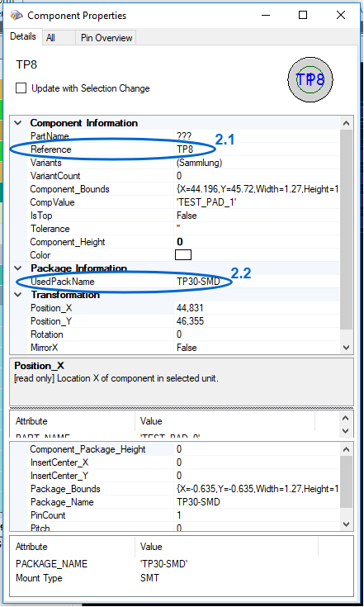The image size is (364, 607).
Task: Click the Attribute column header in bottom list
Action: pos(73,547)
